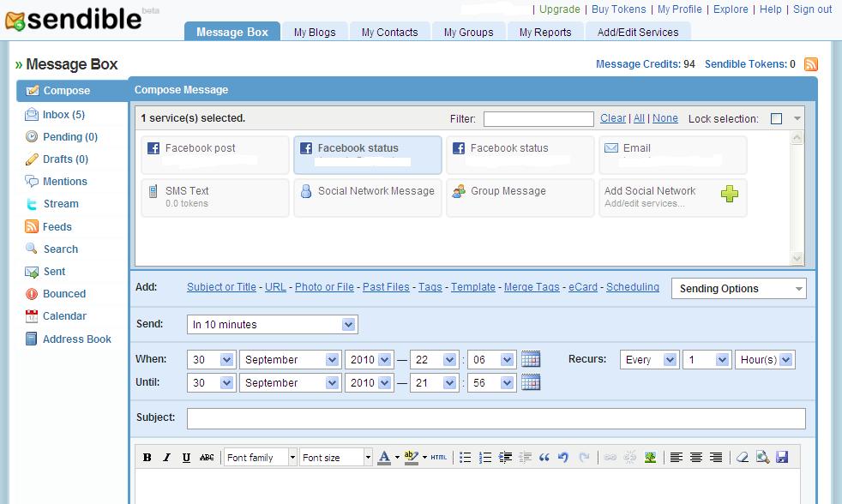
Task: Open the When month dropdown
Action: (291, 360)
